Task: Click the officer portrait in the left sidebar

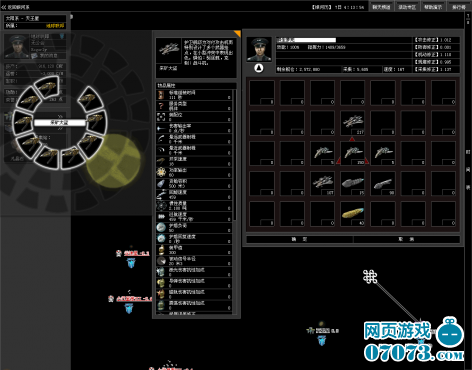Action: (x=17, y=46)
